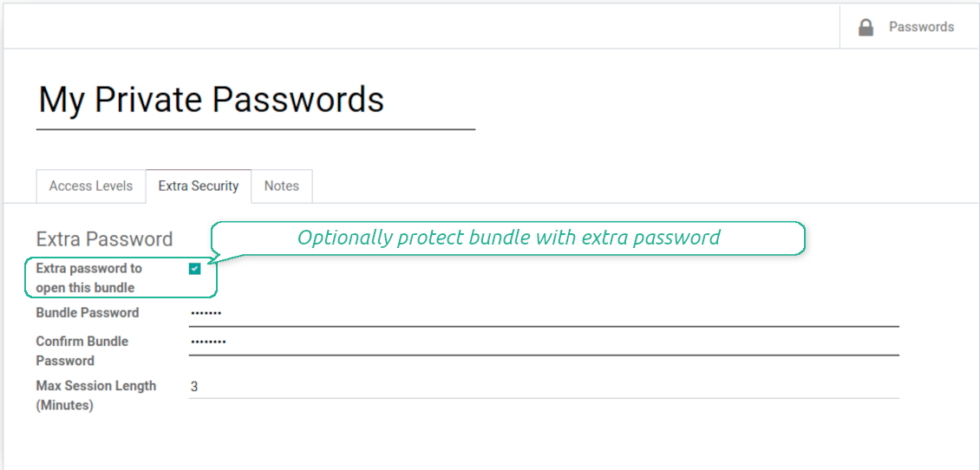Click the Max Session Length input field
Viewport: 980px width, 470px height.
coord(543,386)
